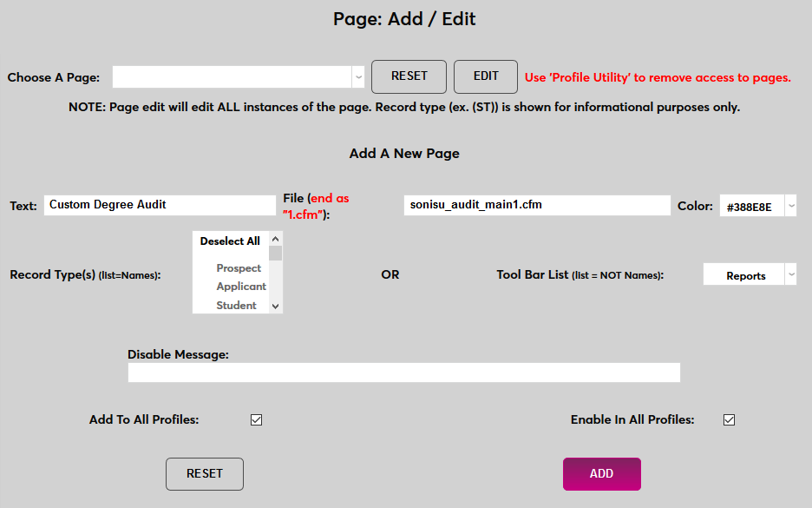Select Deselect All in Record Types list
Image resolution: width=812 pixels, height=508 pixels.
230,241
